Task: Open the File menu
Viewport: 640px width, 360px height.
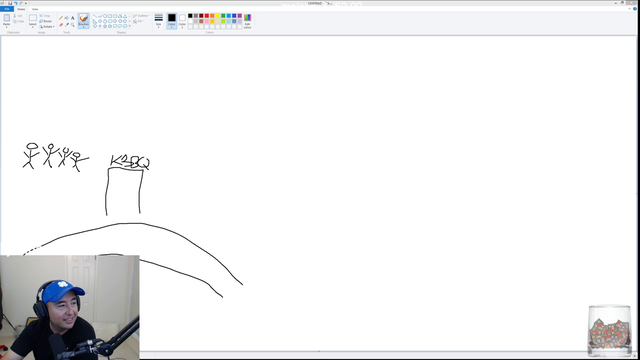Action: tap(7, 9)
